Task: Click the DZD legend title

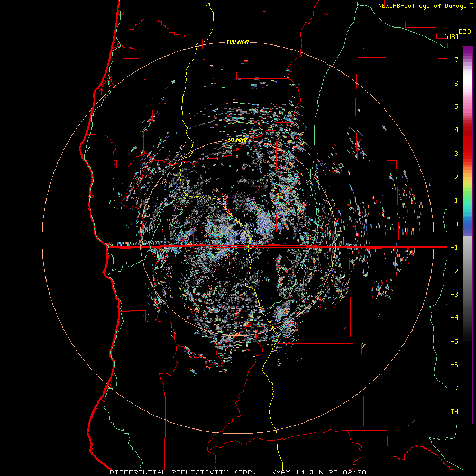Action: tap(465, 32)
